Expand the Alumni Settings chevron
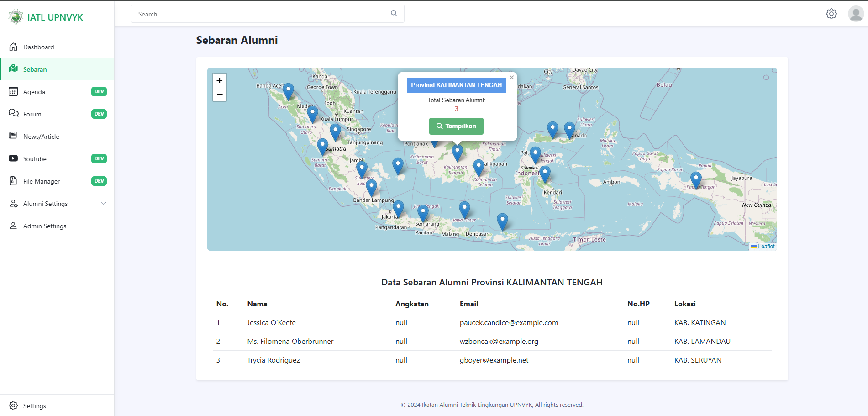 coord(104,203)
